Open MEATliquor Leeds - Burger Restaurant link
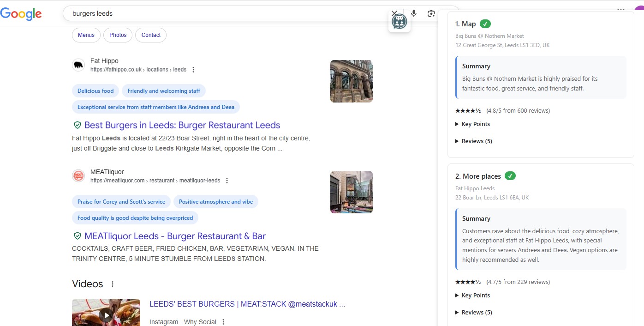This screenshot has height=326, width=644. point(175,236)
